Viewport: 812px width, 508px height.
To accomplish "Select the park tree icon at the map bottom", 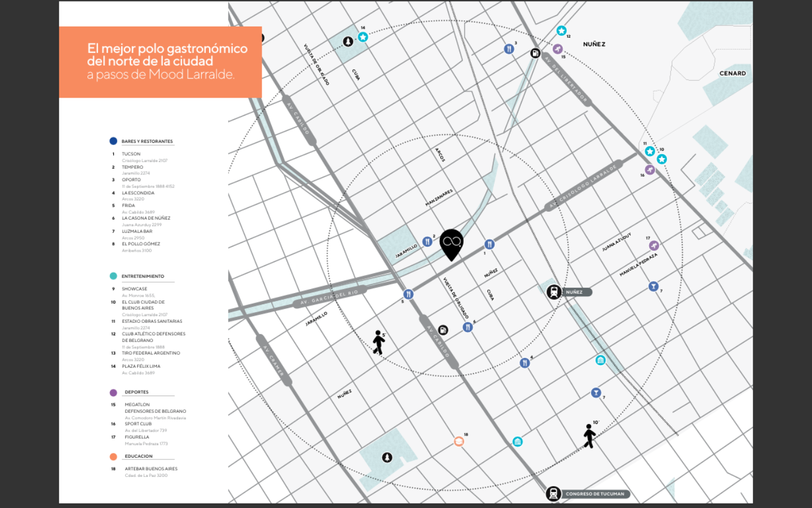I will tap(387, 457).
